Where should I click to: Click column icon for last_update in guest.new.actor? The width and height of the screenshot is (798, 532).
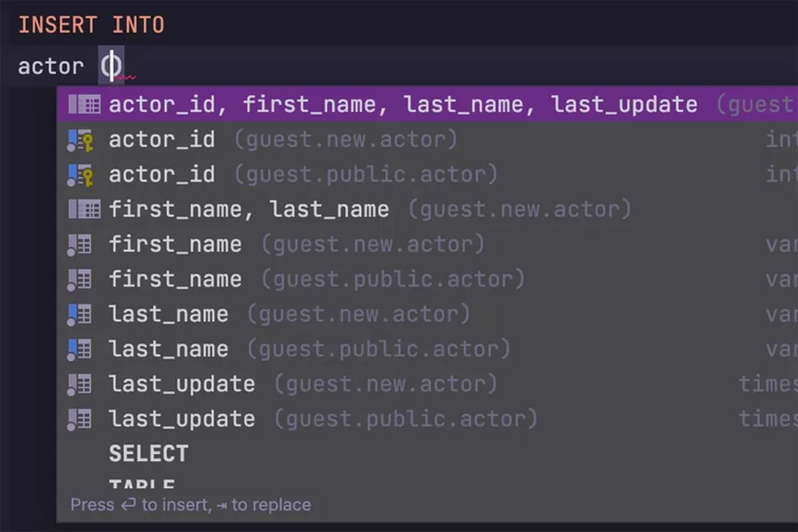(80, 384)
